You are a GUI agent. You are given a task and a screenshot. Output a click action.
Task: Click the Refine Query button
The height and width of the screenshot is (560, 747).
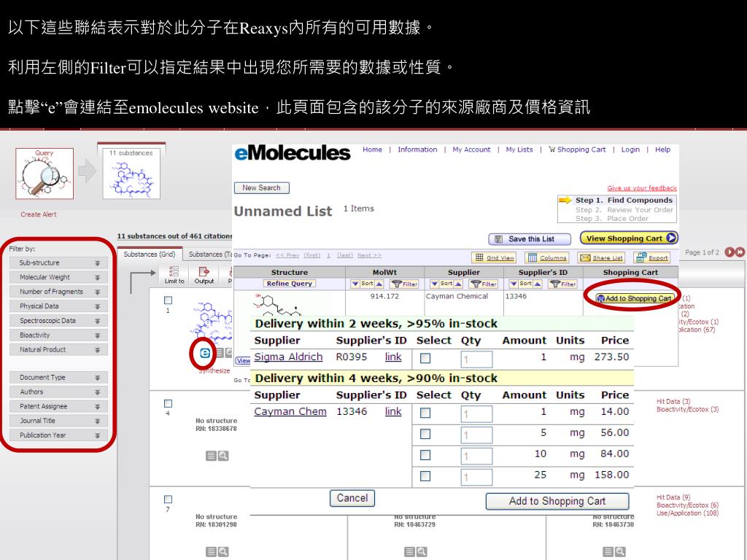coord(289,284)
